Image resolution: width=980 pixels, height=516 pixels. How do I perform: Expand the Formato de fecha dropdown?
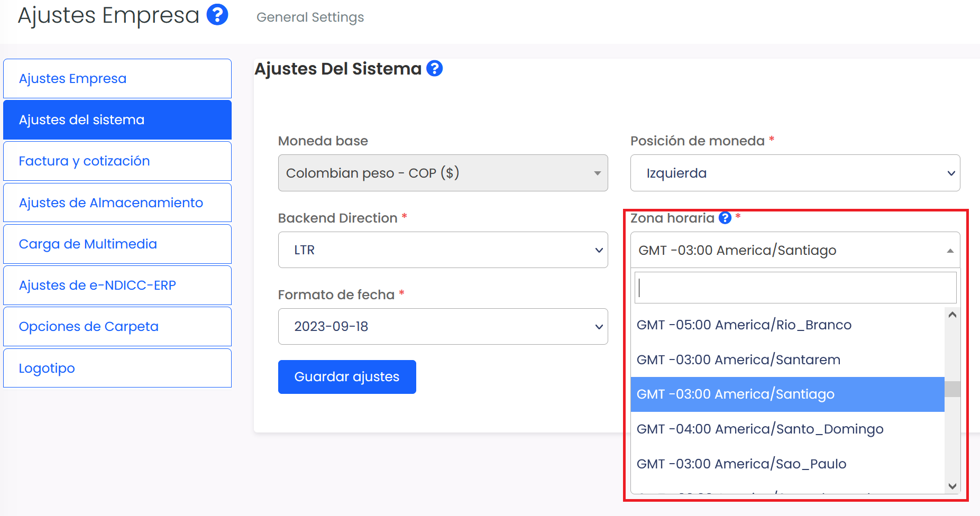(x=443, y=326)
